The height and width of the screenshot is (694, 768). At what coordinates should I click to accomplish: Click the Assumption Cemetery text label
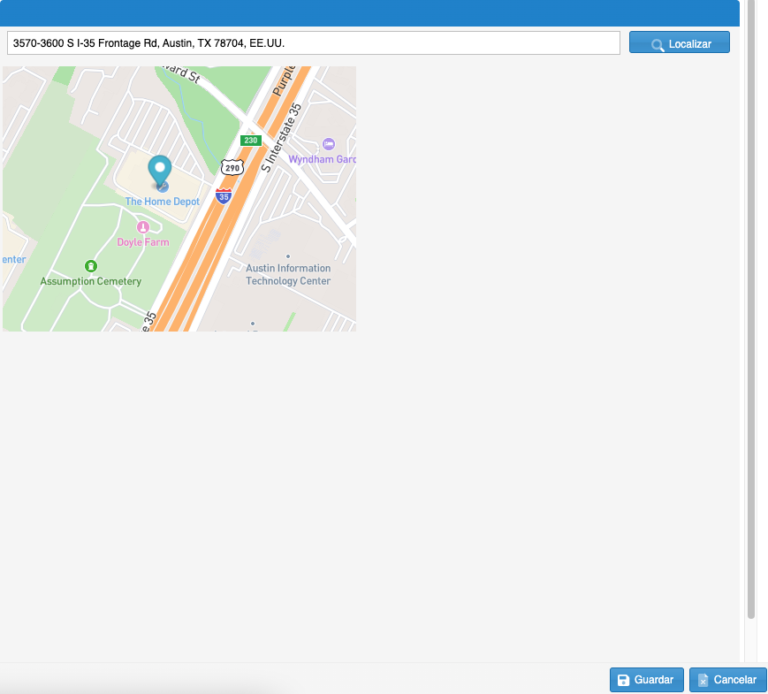click(90, 282)
